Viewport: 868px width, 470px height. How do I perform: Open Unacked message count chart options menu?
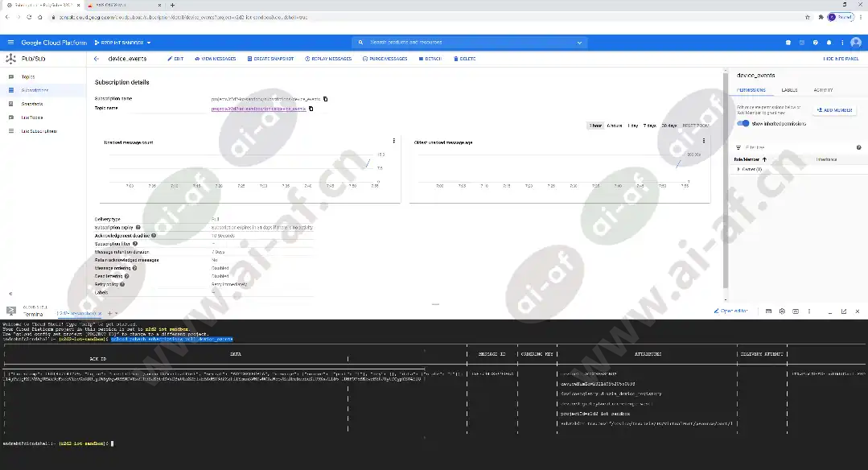pos(394,141)
